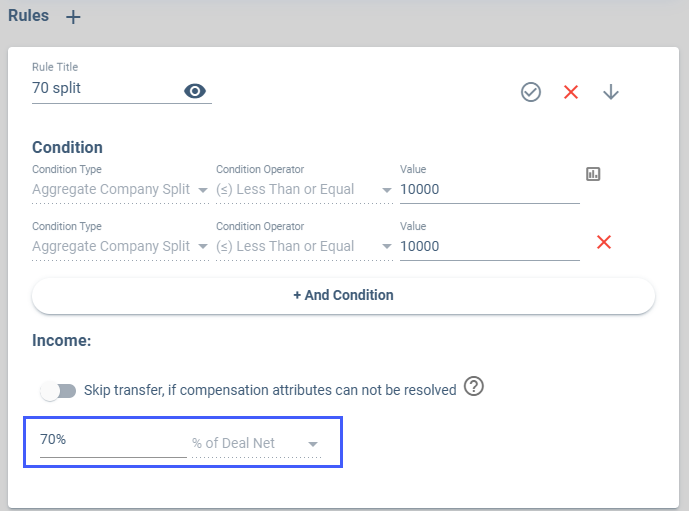This screenshot has width=689, height=511.
Task: Click the + And Condition button
Action: point(343,295)
